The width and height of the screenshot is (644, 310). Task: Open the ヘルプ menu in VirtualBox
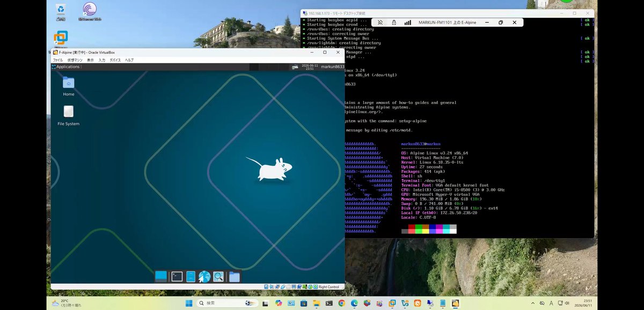pos(129,60)
